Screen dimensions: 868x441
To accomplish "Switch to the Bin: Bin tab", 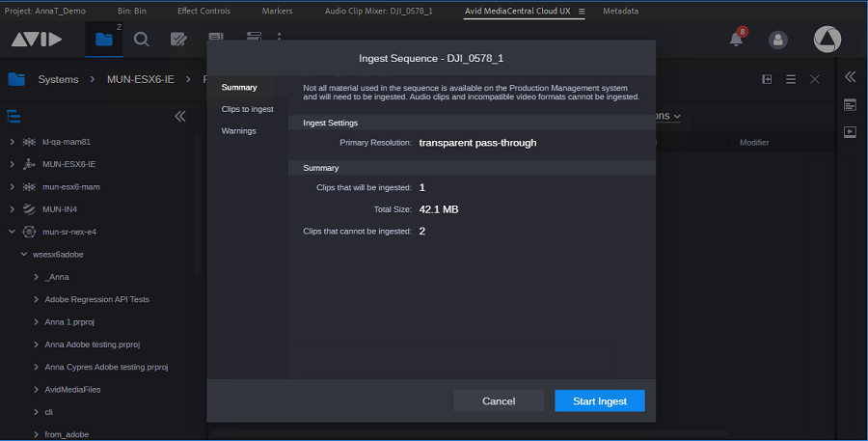I will pos(132,11).
